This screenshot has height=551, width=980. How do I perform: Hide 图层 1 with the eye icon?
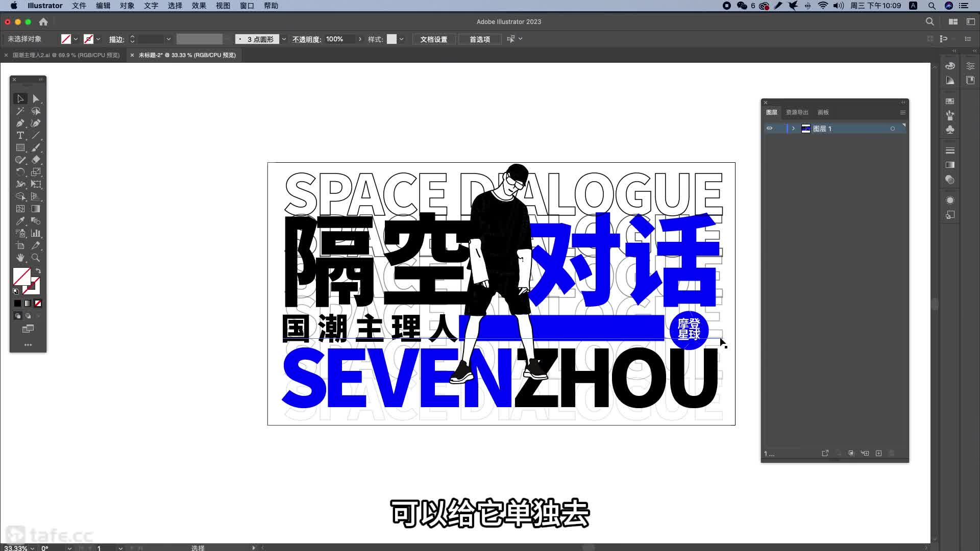769,129
